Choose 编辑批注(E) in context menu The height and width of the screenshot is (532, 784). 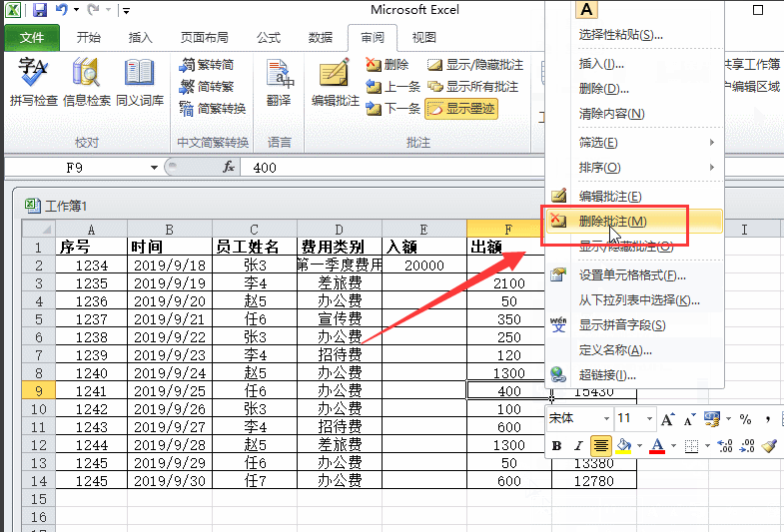click(634, 197)
